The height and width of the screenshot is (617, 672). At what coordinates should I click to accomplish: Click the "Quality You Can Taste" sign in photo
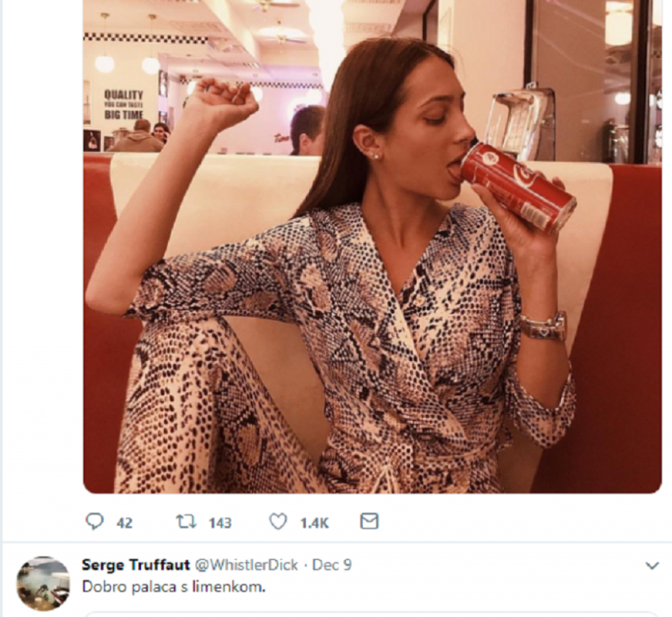click(x=123, y=104)
